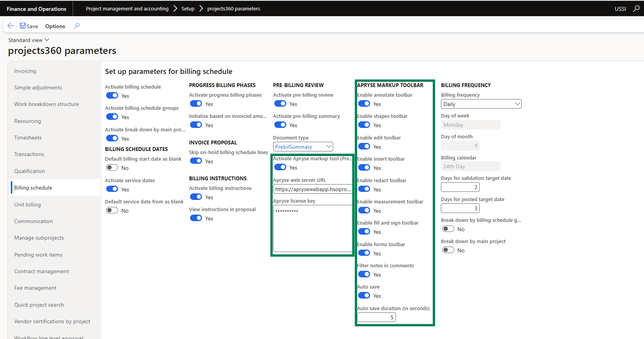Expand the Standard view selector

(x=29, y=40)
